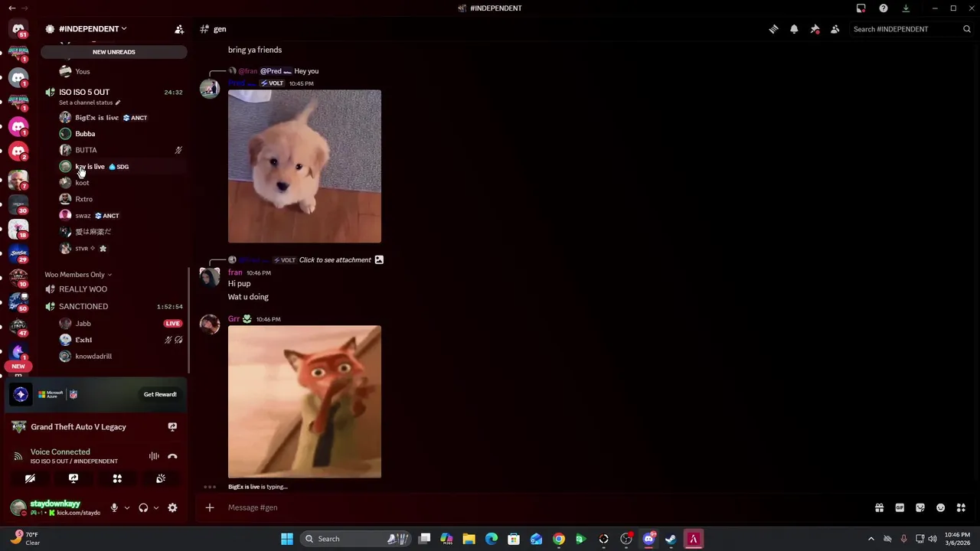Select user Bubba in voice channel
This screenshot has height=551, width=980.
coord(85,134)
